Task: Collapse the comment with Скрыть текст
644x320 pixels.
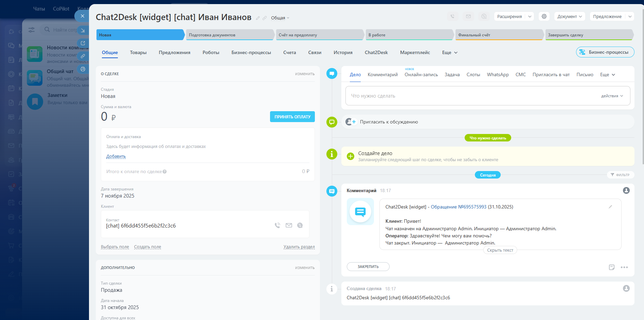Action: click(x=500, y=250)
